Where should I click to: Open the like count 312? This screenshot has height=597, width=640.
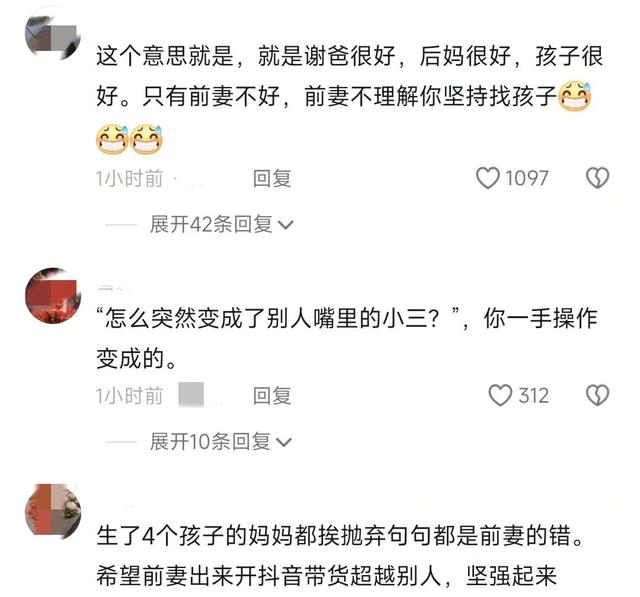point(533,395)
